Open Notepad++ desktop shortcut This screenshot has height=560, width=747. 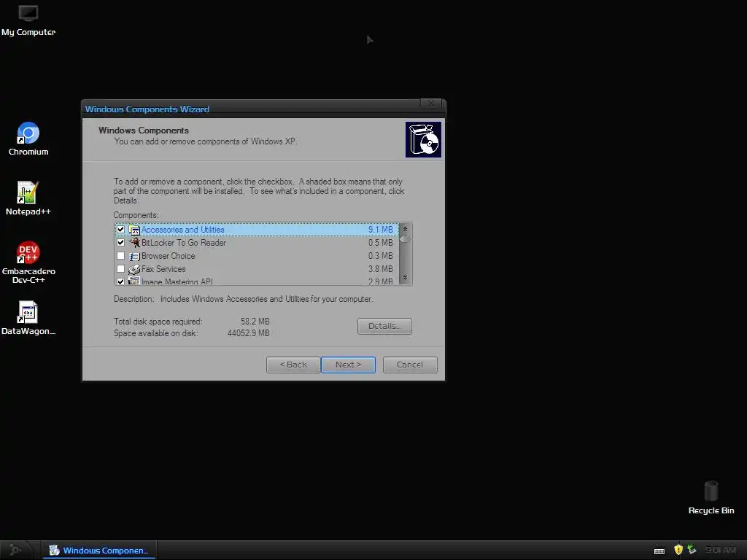pyautogui.click(x=28, y=198)
